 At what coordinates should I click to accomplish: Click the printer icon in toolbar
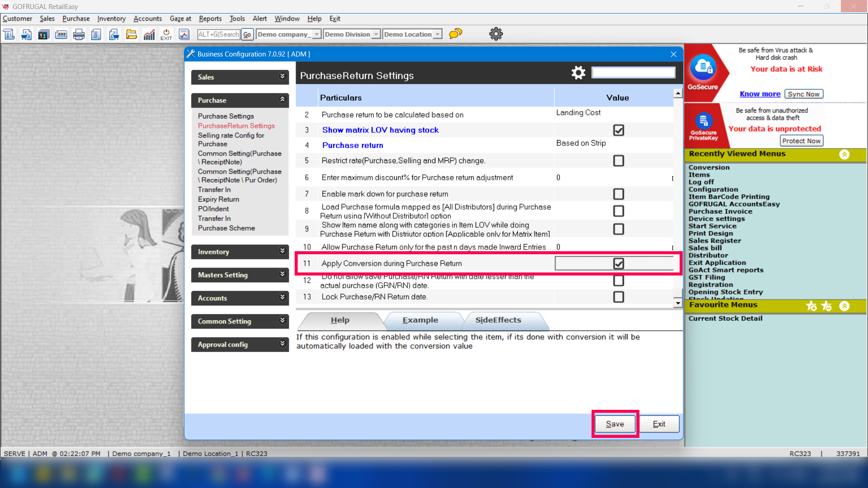[x=79, y=34]
